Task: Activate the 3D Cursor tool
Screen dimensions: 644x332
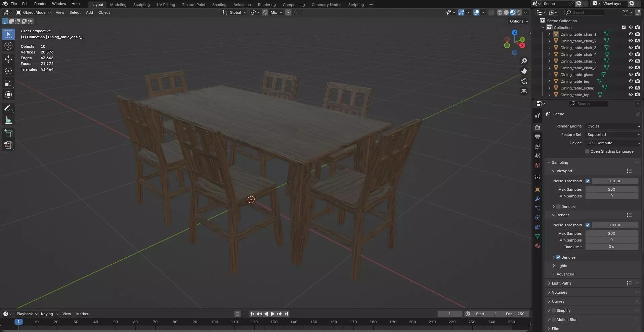Action: tap(8, 46)
